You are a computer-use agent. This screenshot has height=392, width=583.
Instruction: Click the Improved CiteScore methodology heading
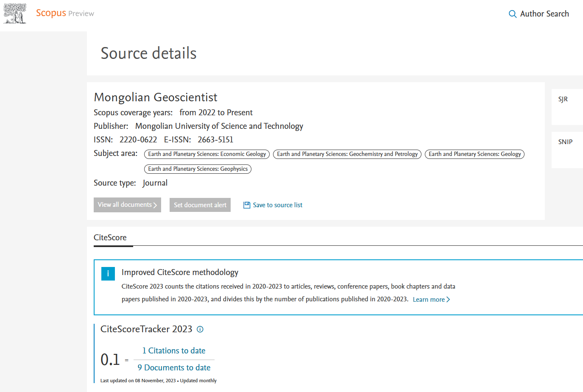[180, 272]
